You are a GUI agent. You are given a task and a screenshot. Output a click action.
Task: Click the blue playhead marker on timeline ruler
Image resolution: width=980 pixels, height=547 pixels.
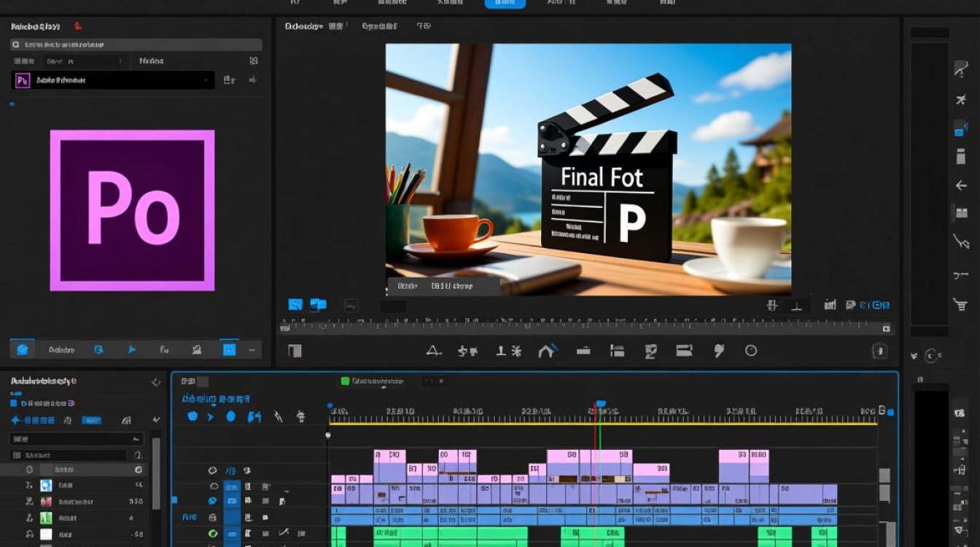600,404
